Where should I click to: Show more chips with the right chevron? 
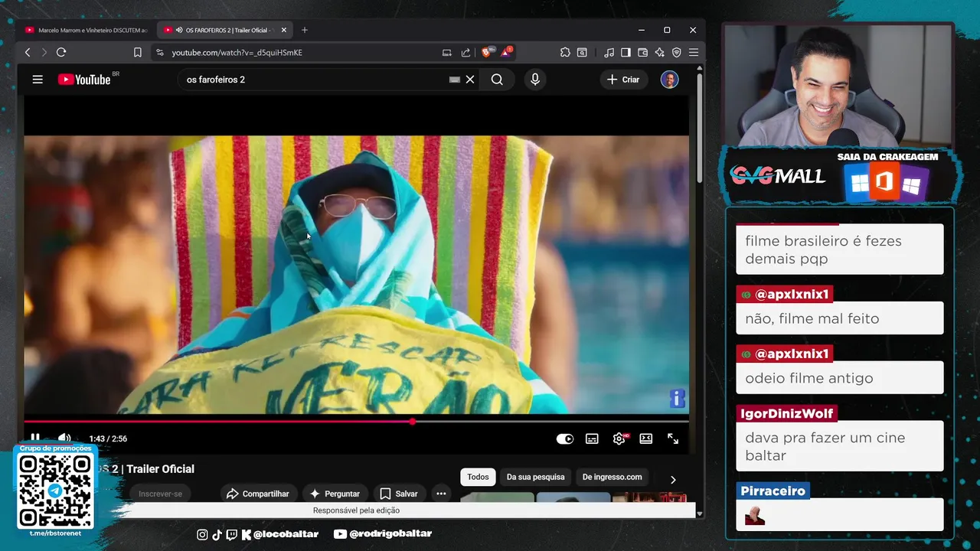(673, 480)
